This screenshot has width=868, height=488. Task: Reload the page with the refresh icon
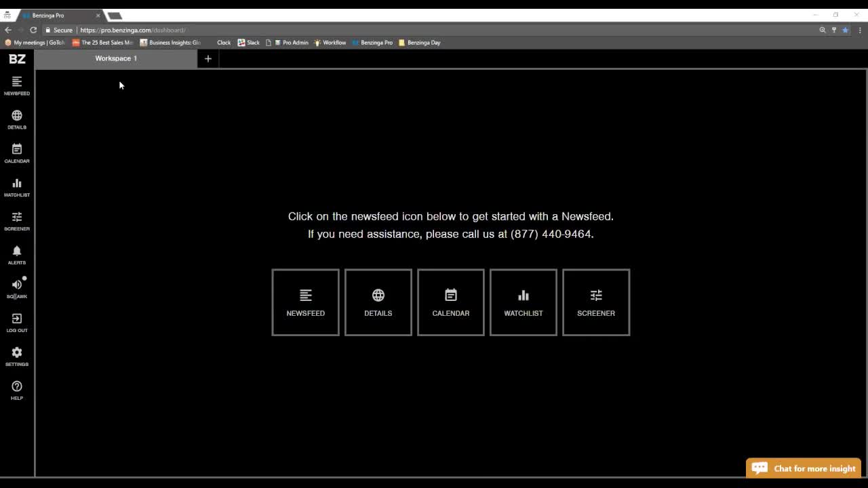(x=33, y=30)
